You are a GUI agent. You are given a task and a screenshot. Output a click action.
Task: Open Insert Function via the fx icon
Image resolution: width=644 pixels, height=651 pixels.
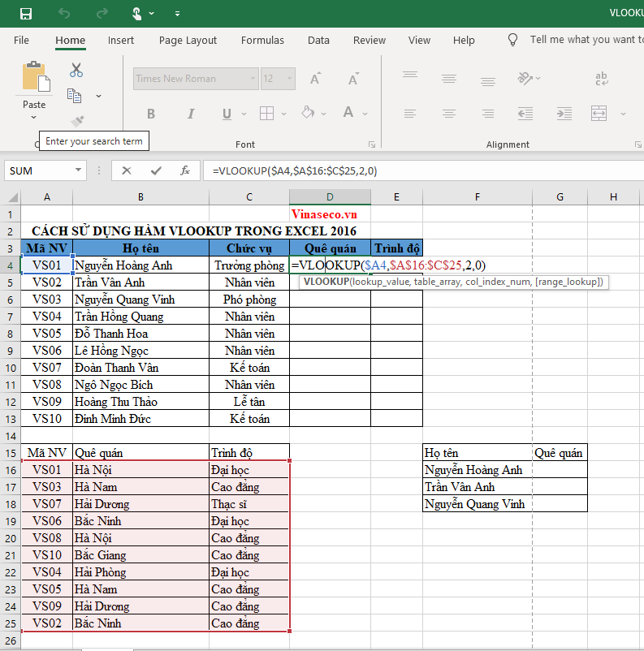click(x=185, y=170)
